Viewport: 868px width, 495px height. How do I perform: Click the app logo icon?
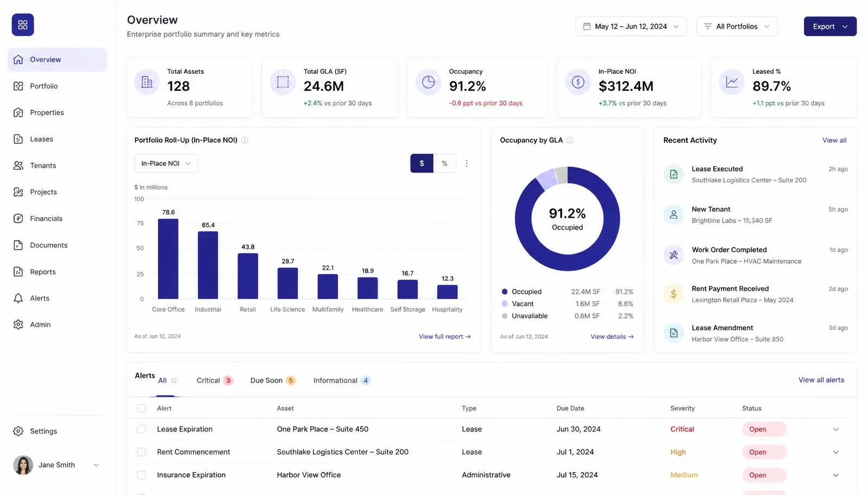(23, 25)
